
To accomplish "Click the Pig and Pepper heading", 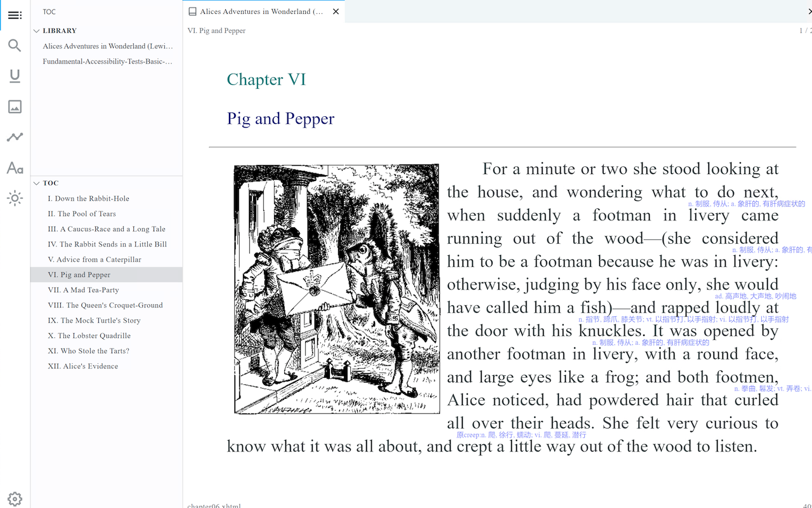I will coord(280,119).
